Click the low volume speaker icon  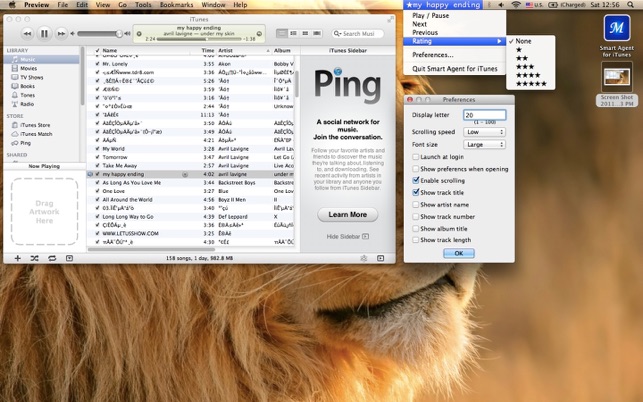click(x=73, y=34)
